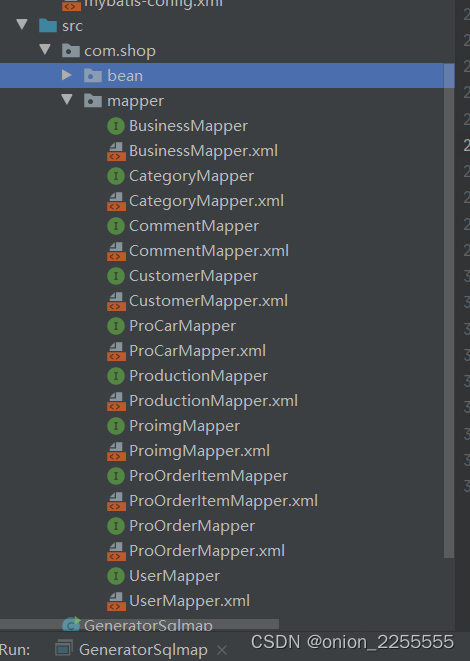Open CommentMapper.xml file name

209,251
